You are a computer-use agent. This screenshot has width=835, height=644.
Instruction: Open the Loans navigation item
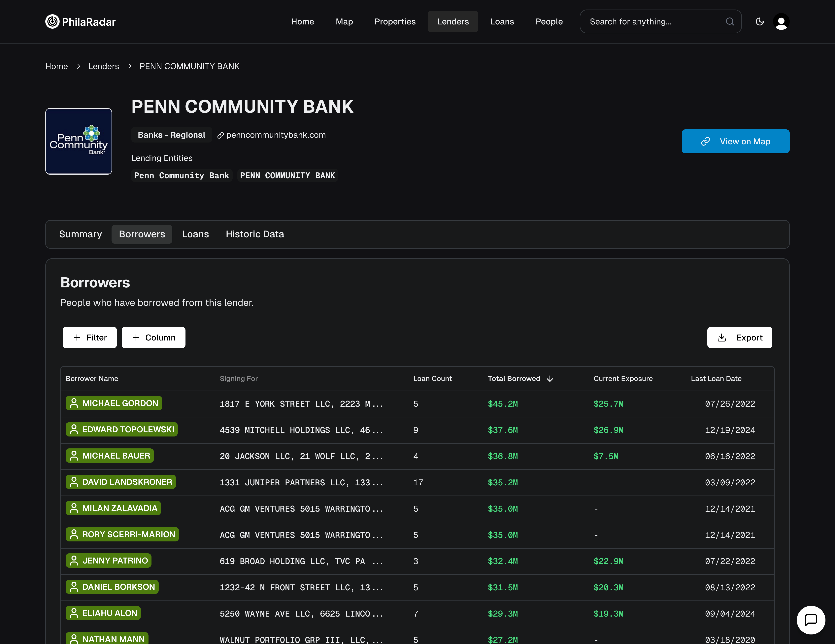tap(502, 21)
